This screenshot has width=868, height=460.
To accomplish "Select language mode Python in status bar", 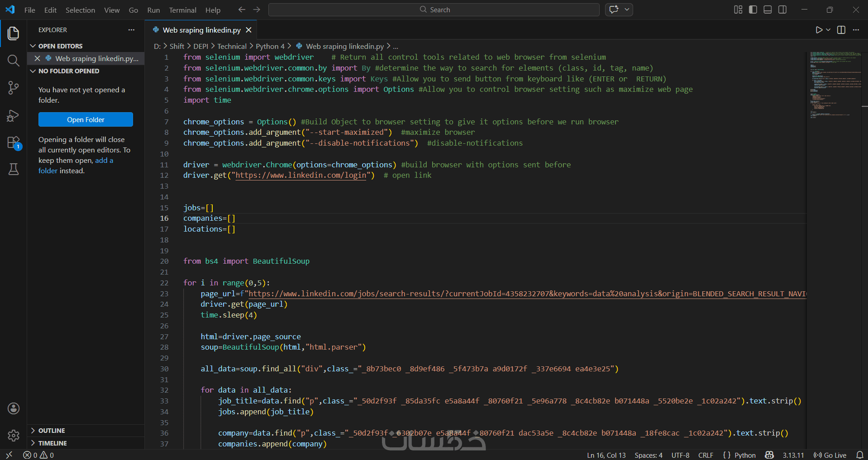I will tap(745, 455).
